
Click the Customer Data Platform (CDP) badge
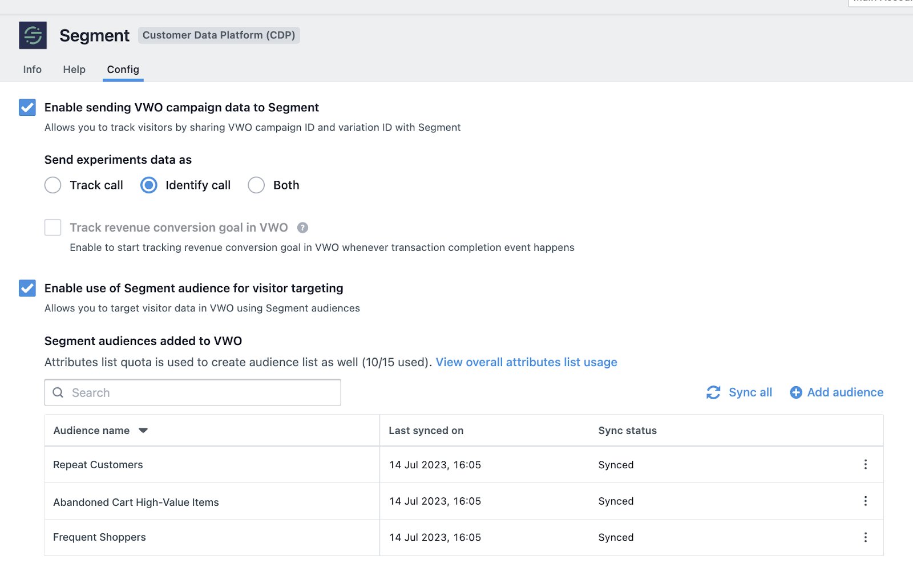219,35
